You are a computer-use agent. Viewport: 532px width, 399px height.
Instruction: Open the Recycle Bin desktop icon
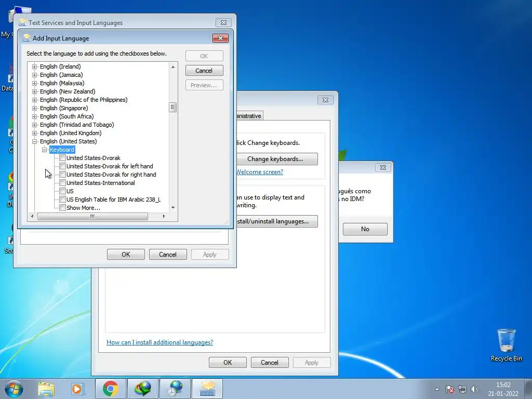(x=506, y=345)
